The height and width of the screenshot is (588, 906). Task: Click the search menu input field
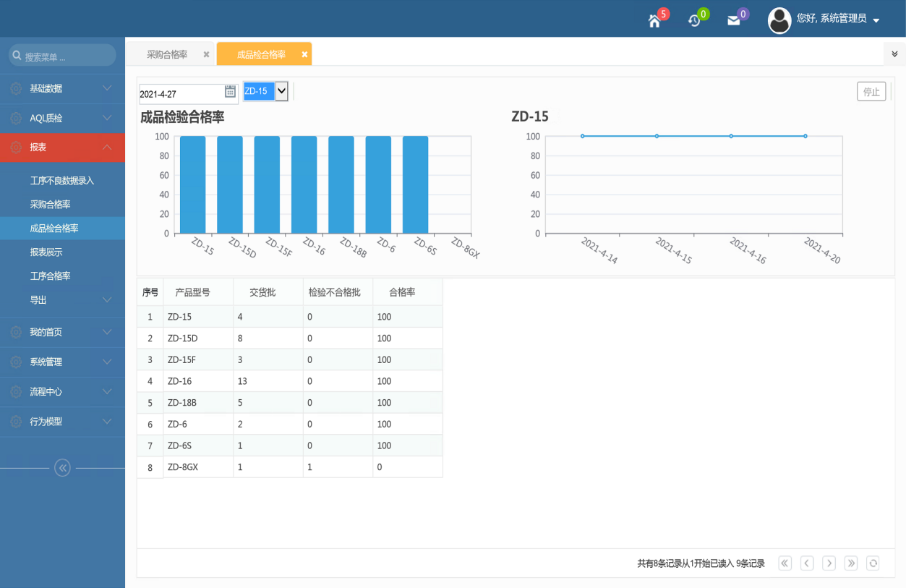click(x=62, y=56)
